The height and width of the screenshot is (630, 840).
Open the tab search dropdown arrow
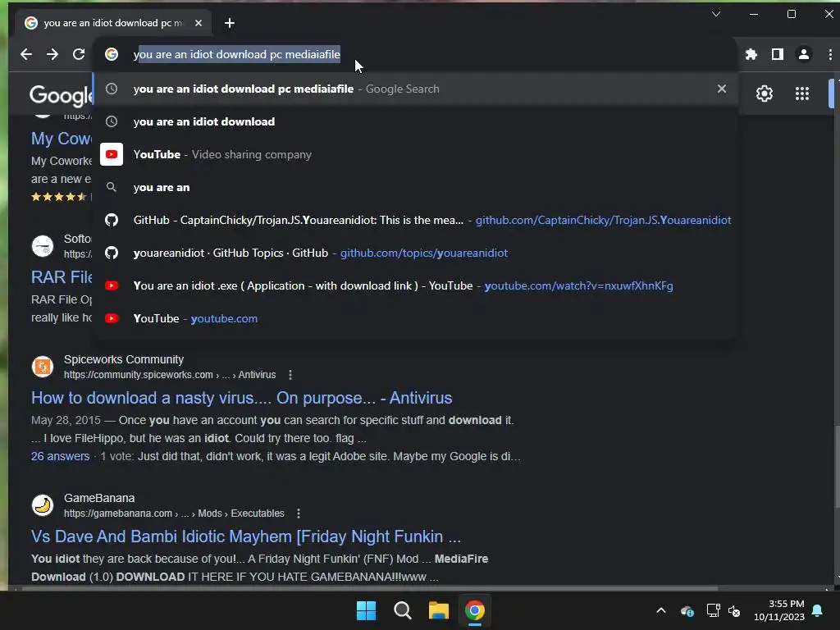pyautogui.click(x=715, y=14)
